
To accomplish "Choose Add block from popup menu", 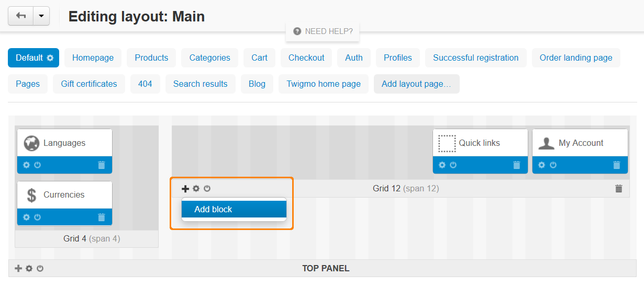I will point(234,209).
